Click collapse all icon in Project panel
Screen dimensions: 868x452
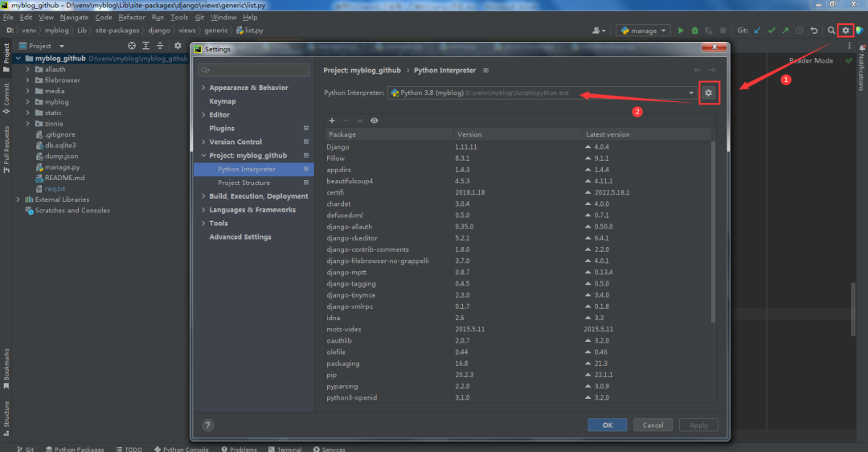coord(160,46)
